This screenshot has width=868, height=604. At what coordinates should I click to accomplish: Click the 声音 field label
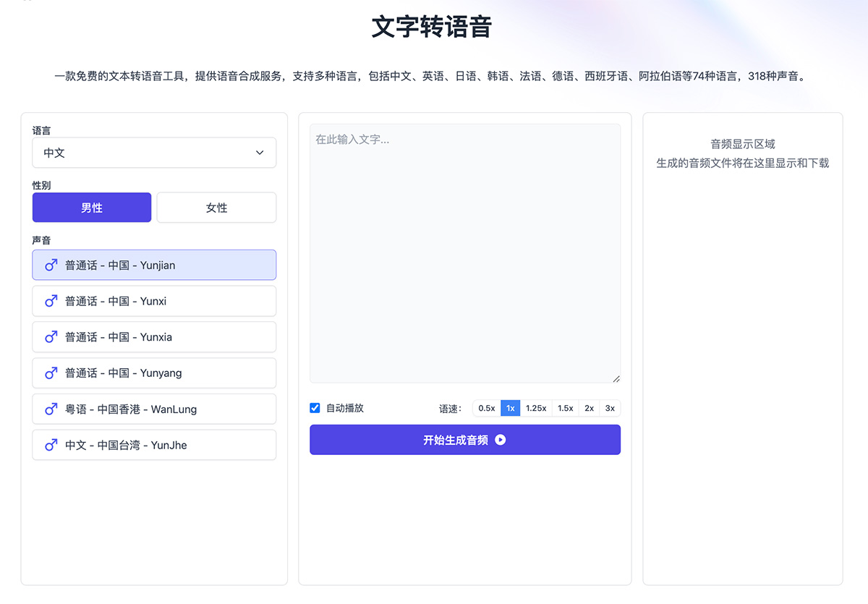coord(42,240)
